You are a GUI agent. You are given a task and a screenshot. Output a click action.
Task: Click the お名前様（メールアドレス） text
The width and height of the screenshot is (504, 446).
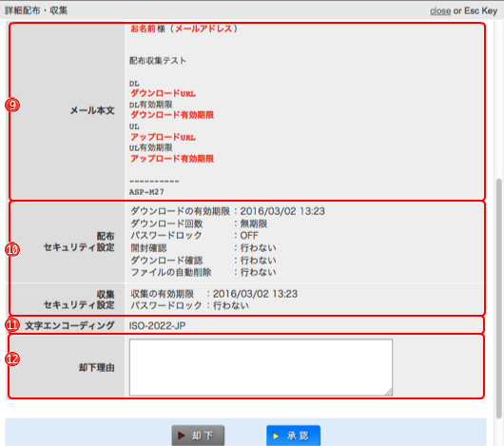tap(184, 29)
